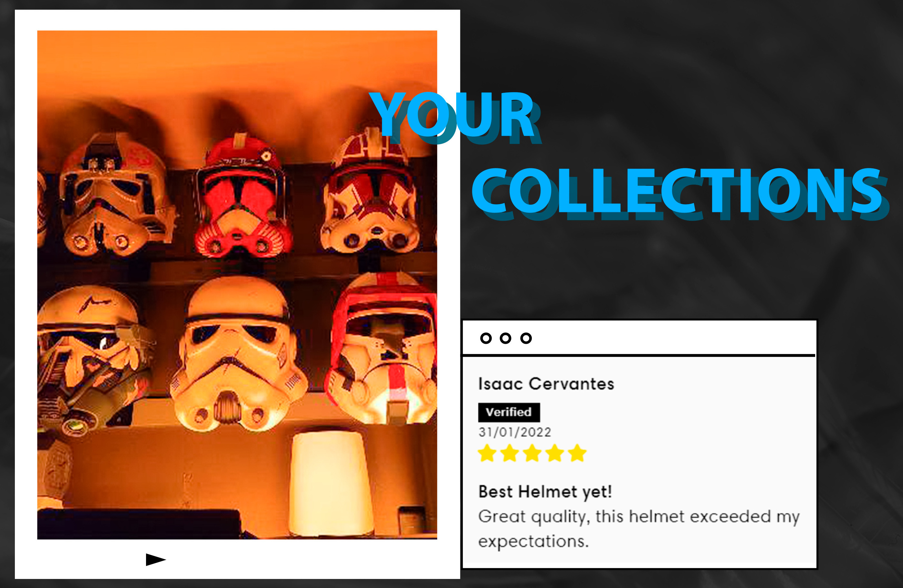Click the black play arrow below photo
The image size is (903, 588).
click(x=155, y=560)
